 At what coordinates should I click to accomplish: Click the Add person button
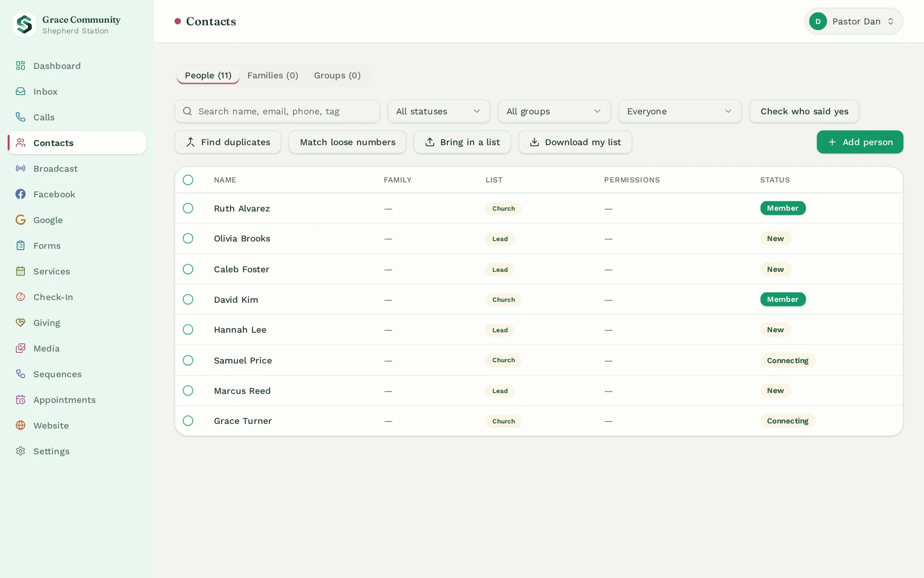tap(860, 142)
